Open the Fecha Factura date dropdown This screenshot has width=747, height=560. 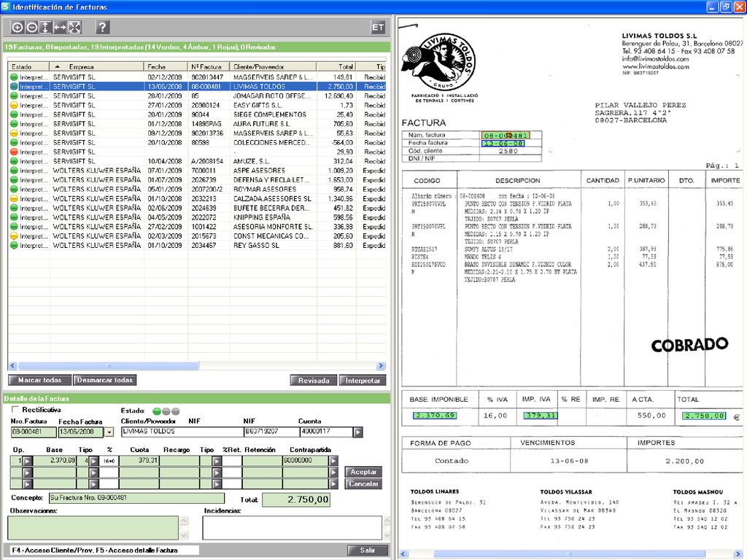click(x=109, y=432)
